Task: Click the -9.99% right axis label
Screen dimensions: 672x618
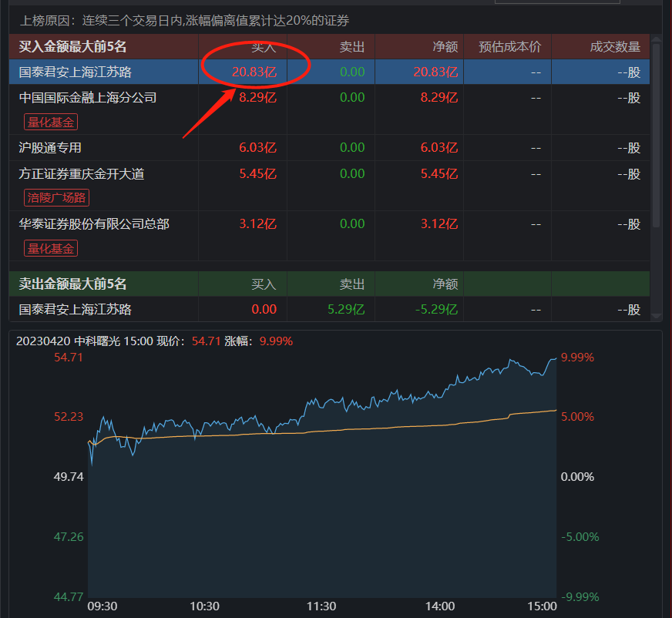Action: [x=580, y=596]
